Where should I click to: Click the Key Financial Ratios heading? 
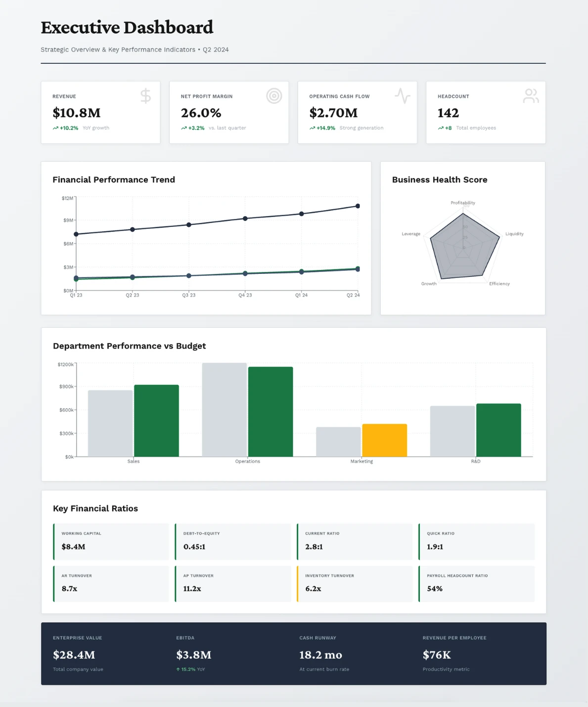click(x=95, y=508)
